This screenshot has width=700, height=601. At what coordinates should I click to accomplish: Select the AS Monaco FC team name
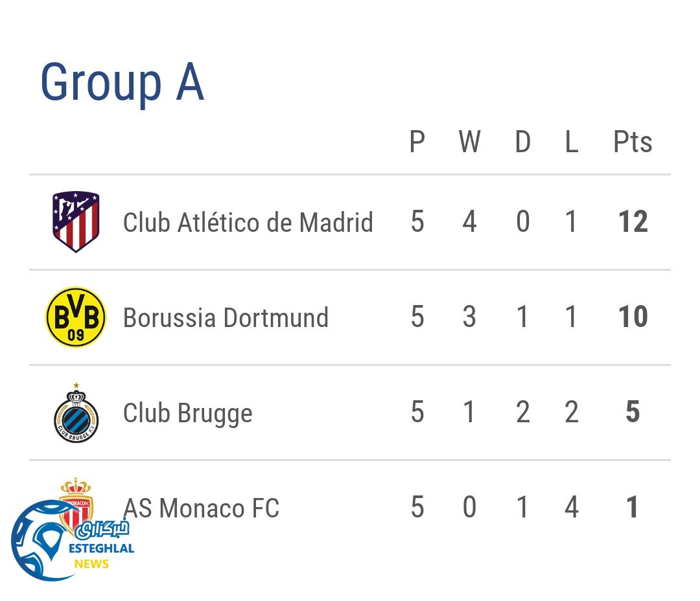tap(201, 508)
